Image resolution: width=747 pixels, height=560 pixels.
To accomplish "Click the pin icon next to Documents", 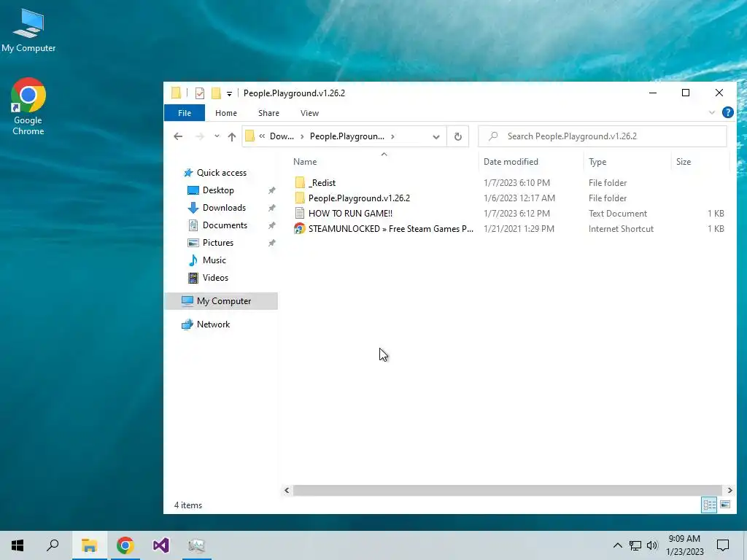I will (271, 225).
